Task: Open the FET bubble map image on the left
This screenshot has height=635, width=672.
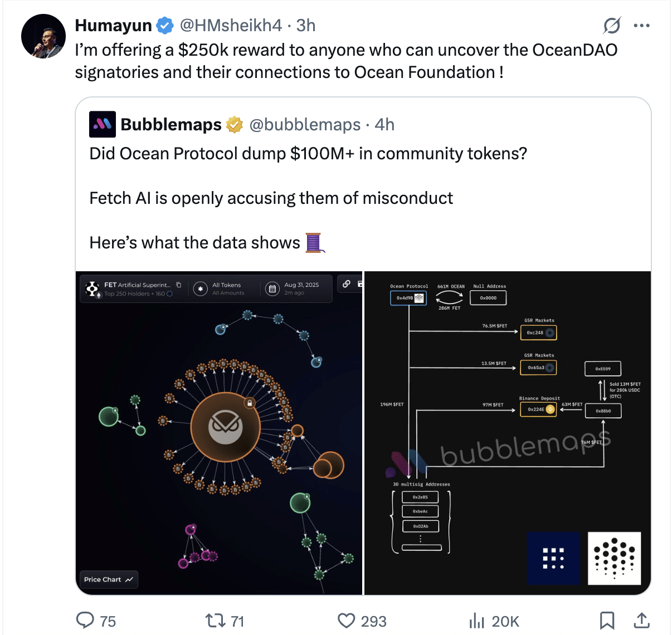Action: point(219,446)
